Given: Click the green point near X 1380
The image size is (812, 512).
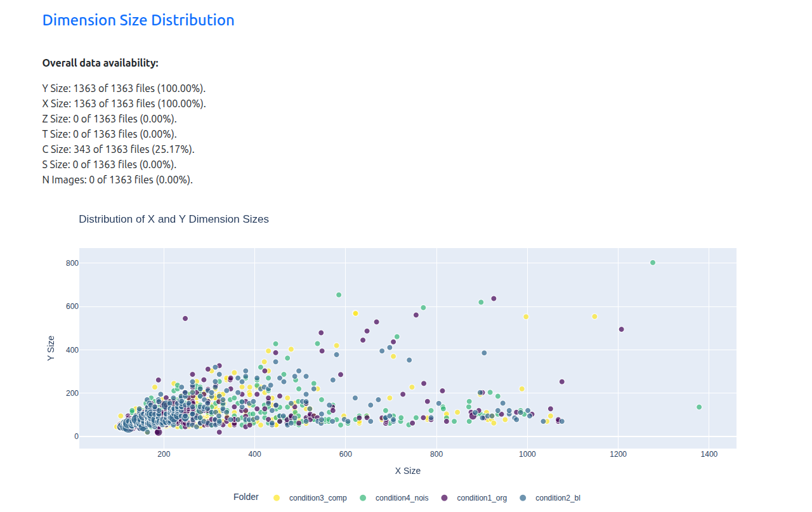Looking at the screenshot, I should pos(699,407).
